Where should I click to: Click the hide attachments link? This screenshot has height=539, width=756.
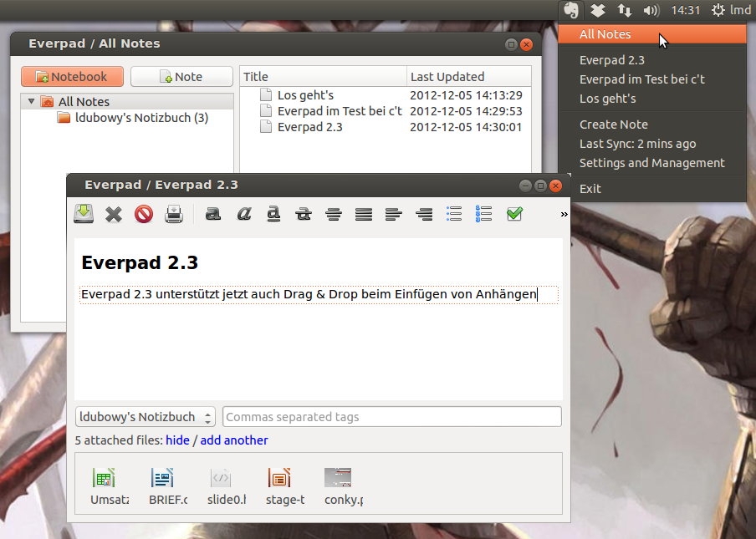point(177,440)
